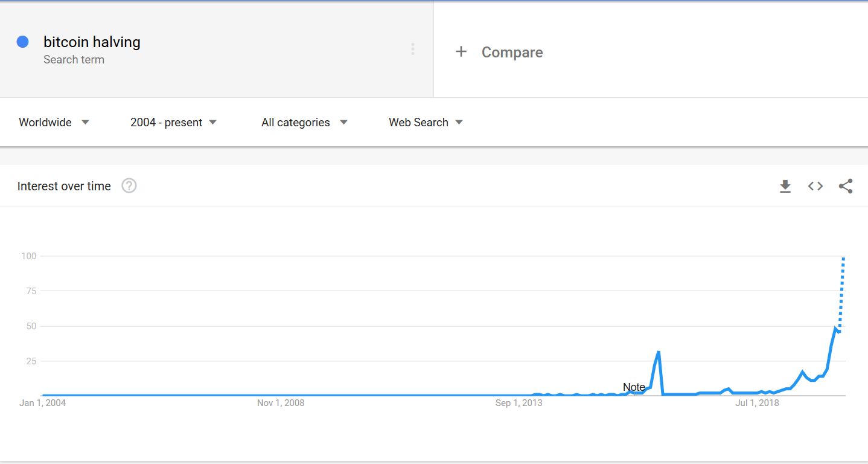Screen dimensions: 868x464
Task: Click the Jul 1, 2018 axis label
Action: point(757,403)
